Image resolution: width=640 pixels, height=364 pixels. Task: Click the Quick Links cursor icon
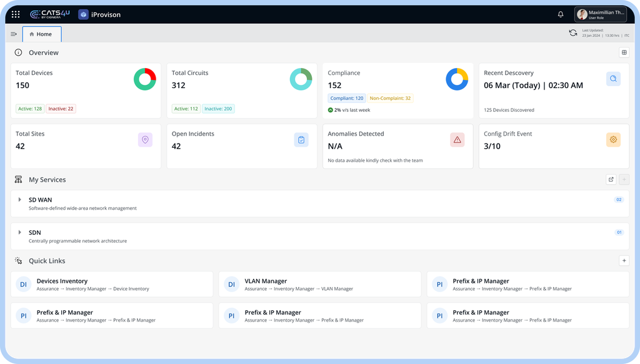pyautogui.click(x=18, y=261)
